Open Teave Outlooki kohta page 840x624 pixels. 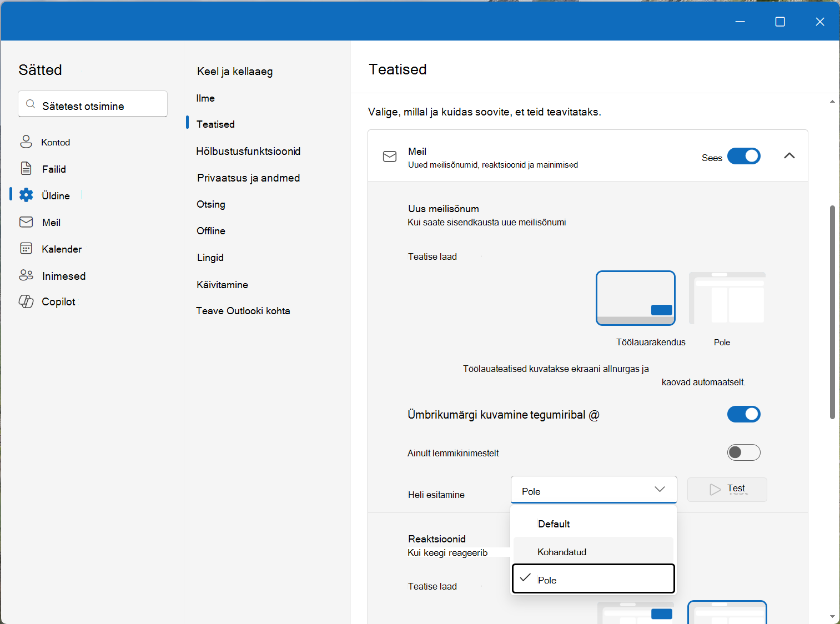point(243,311)
